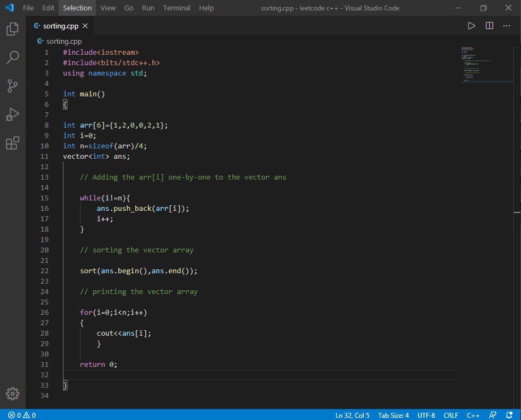Run the code with play button
521x420 pixels.
471,26
